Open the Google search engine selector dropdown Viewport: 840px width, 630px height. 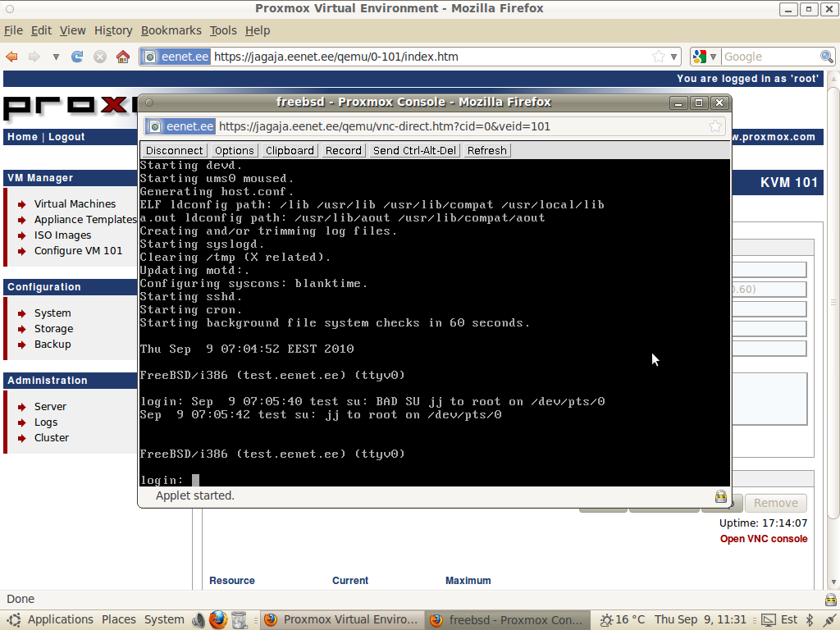(x=704, y=57)
